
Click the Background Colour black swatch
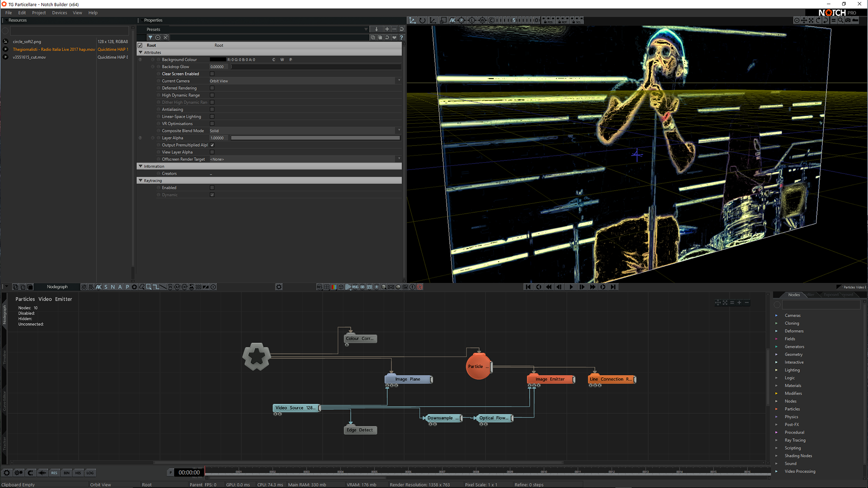tap(217, 60)
